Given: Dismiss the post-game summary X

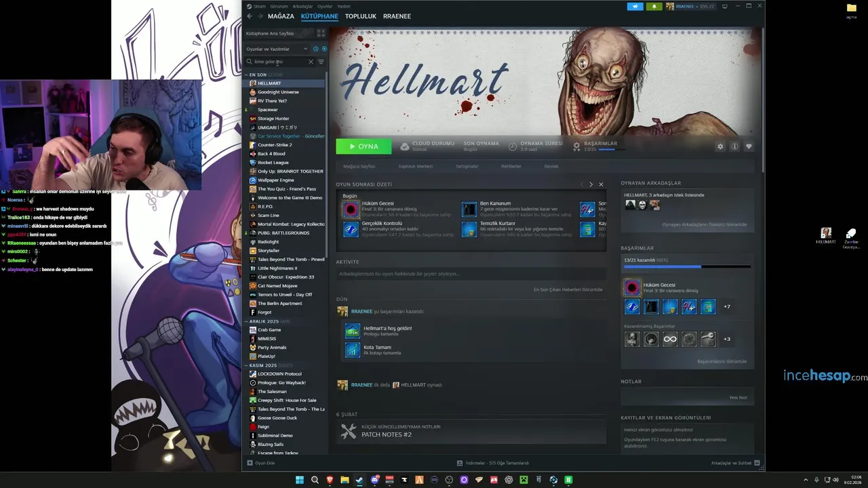Looking at the screenshot, I should tap(601, 184).
